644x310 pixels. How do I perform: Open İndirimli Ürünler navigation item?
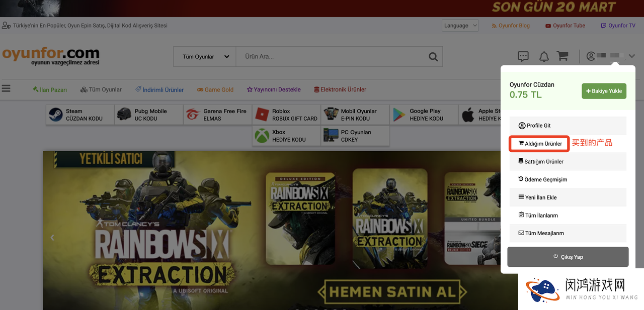click(x=159, y=89)
